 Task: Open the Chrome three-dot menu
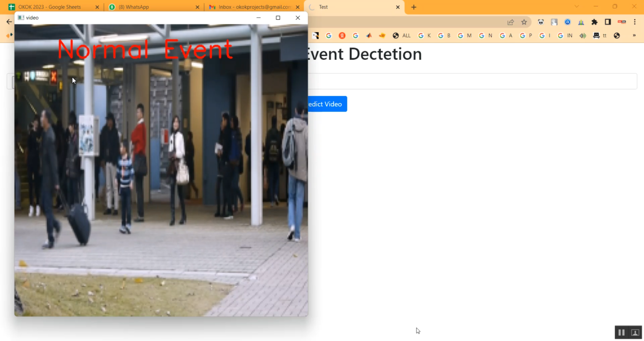[x=635, y=22]
